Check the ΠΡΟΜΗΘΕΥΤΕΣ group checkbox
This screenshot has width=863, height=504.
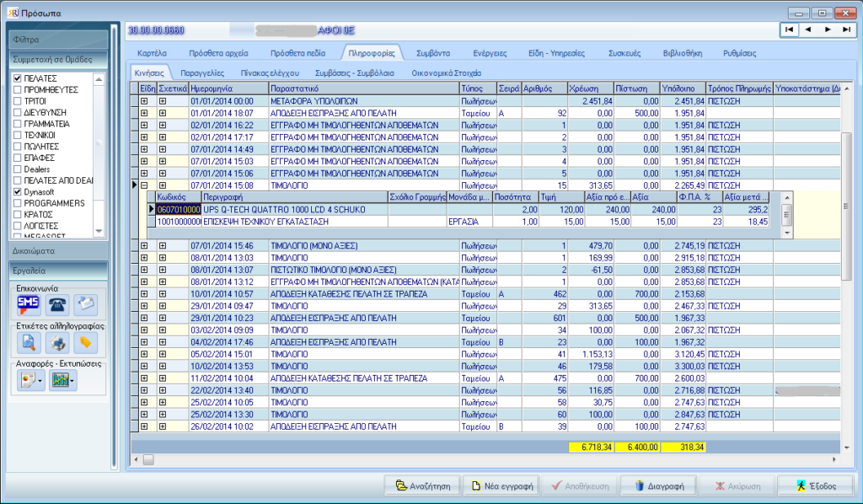click(17, 89)
